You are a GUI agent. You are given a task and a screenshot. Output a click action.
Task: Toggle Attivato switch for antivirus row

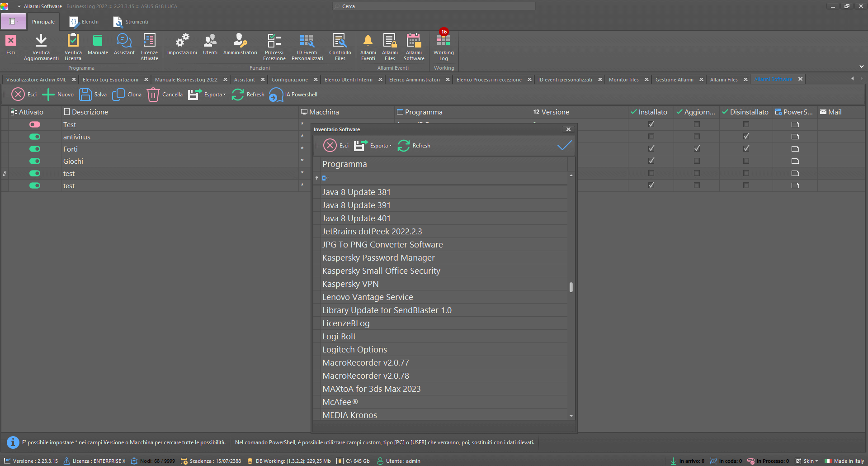pyautogui.click(x=35, y=137)
